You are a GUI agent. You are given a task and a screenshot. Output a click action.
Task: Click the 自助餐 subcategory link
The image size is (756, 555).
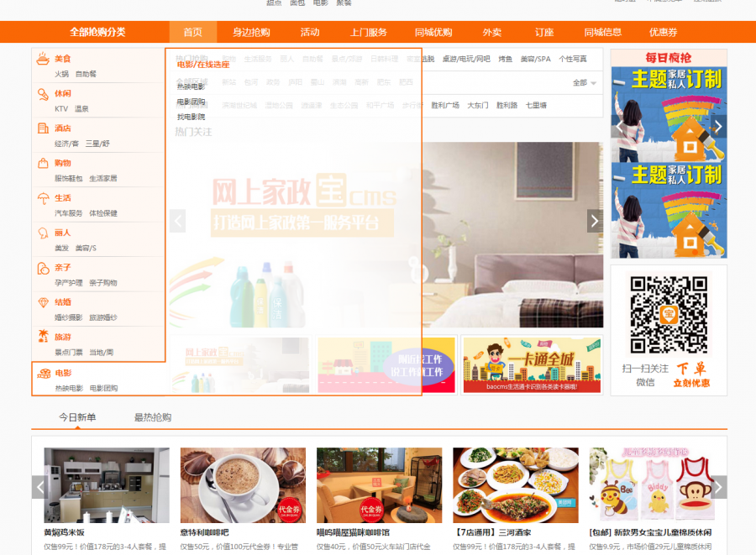[86, 74]
